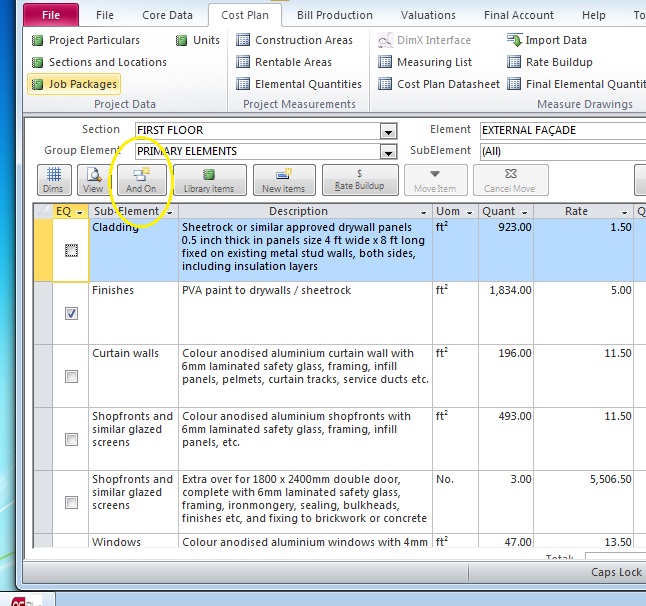
Task: Click the Windows sub-element cell
Action: [133, 541]
